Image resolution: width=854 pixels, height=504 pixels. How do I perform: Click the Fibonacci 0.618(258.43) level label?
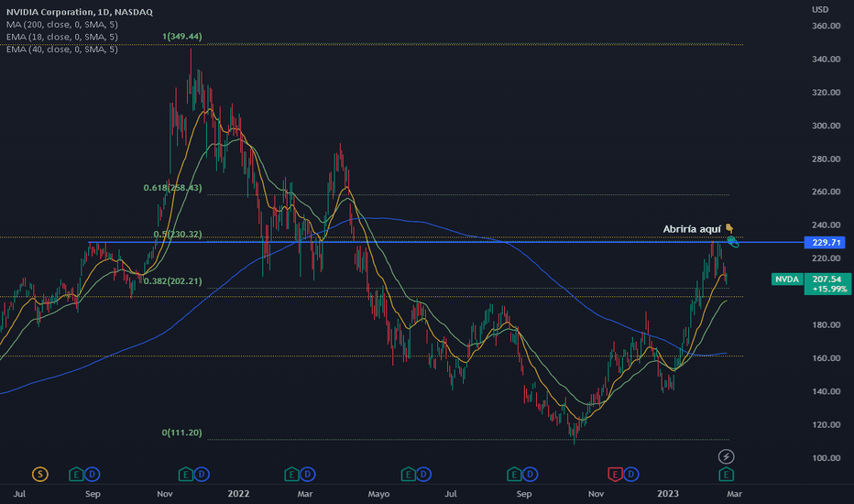[172, 188]
